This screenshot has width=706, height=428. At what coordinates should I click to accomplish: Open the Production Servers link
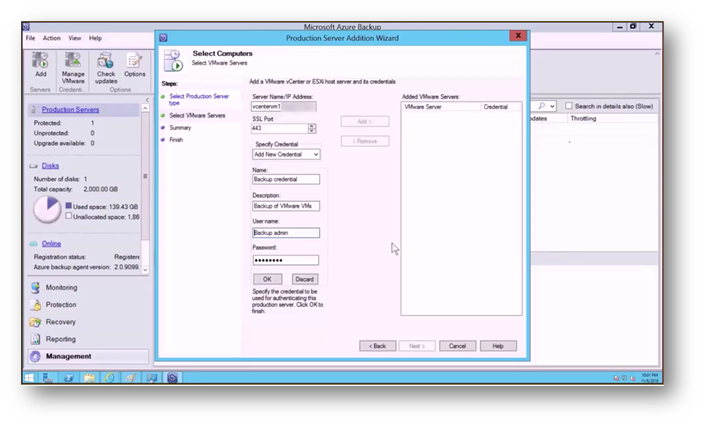70,109
